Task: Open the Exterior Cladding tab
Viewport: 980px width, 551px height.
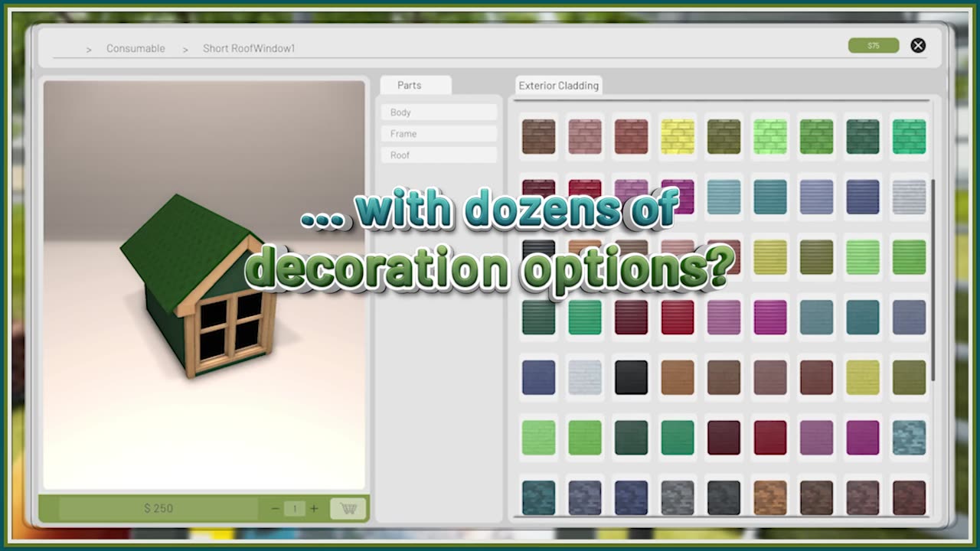Action: (x=558, y=86)
